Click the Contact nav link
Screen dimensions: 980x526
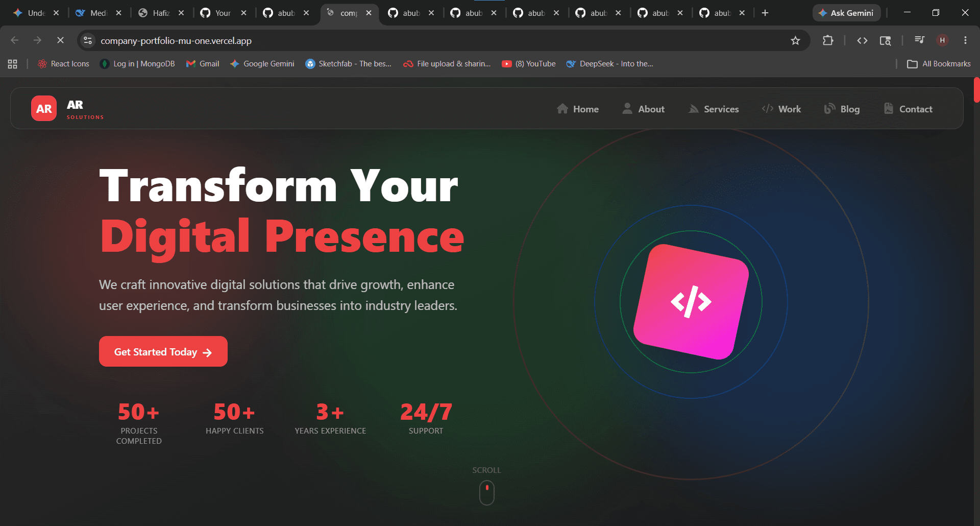coord(908,109)
